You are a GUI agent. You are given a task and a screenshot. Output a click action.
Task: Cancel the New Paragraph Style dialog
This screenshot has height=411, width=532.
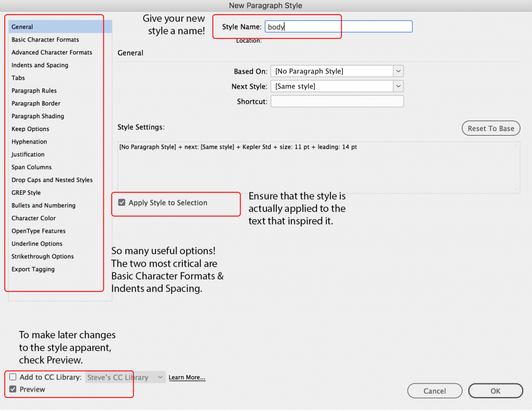point(434,391)
